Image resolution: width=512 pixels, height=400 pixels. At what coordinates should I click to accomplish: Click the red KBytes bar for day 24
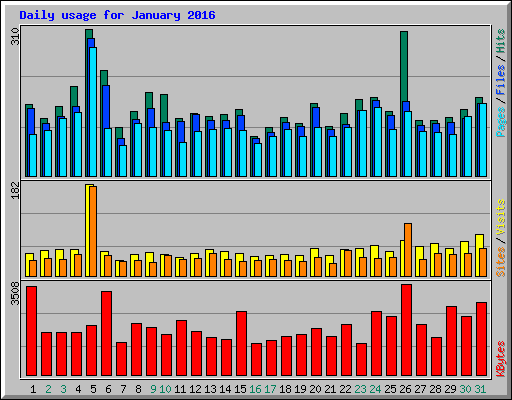coord(376,343)
